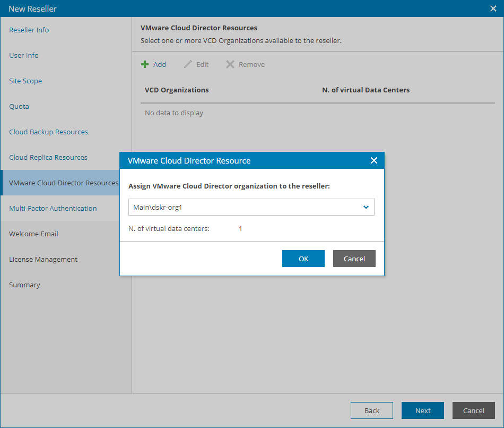The image size is (504, 428).
Task: Go to the Quota step
Action: point(19,106)
